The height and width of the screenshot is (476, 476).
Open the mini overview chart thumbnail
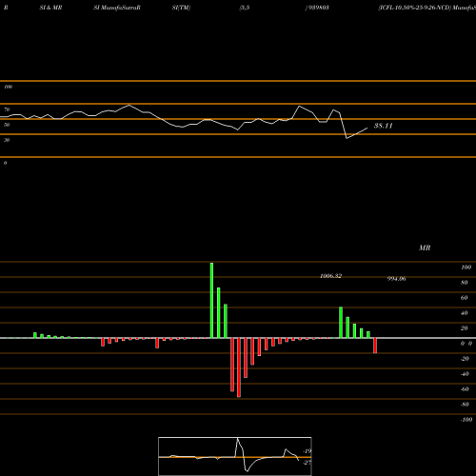coord(235,456)
